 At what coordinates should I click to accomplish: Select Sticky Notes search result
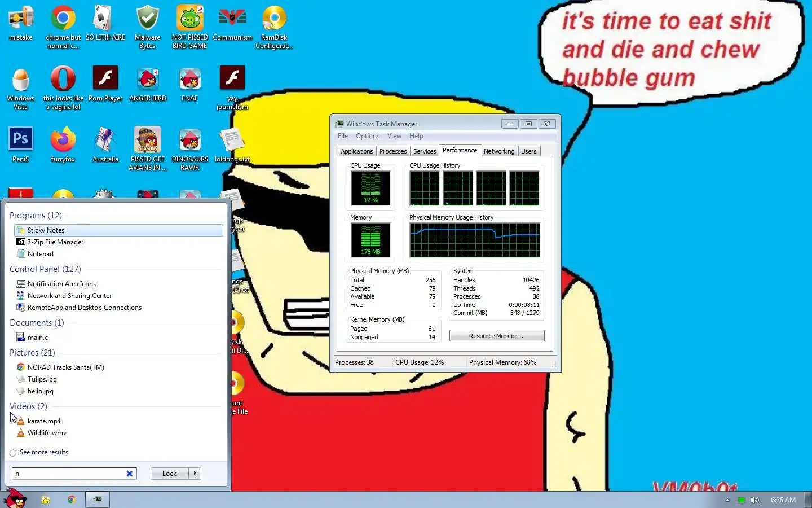point(118,230)
